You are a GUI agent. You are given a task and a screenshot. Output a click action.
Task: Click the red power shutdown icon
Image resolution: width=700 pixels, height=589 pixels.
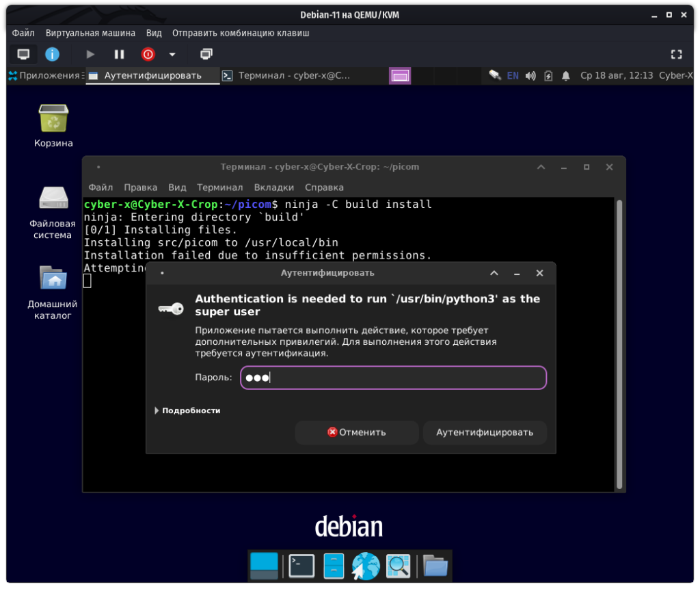coord(148,54)
